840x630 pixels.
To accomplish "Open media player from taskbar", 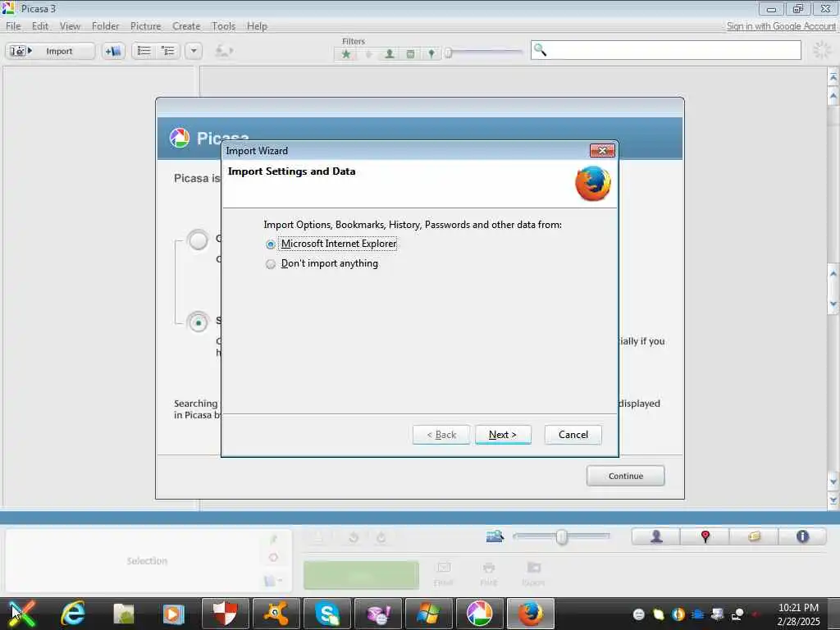I will [174, 614].
